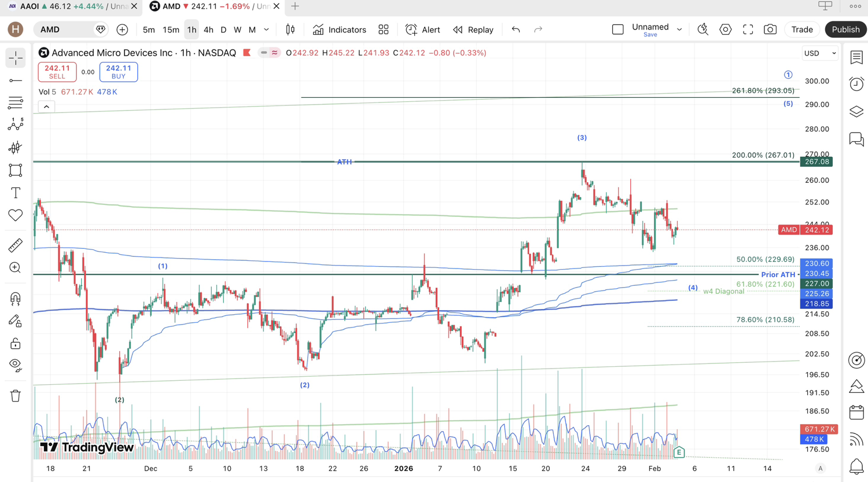Open the forecasting and measurement tools
The height and width of the screenshot is (482, 868).
(16, 148)
